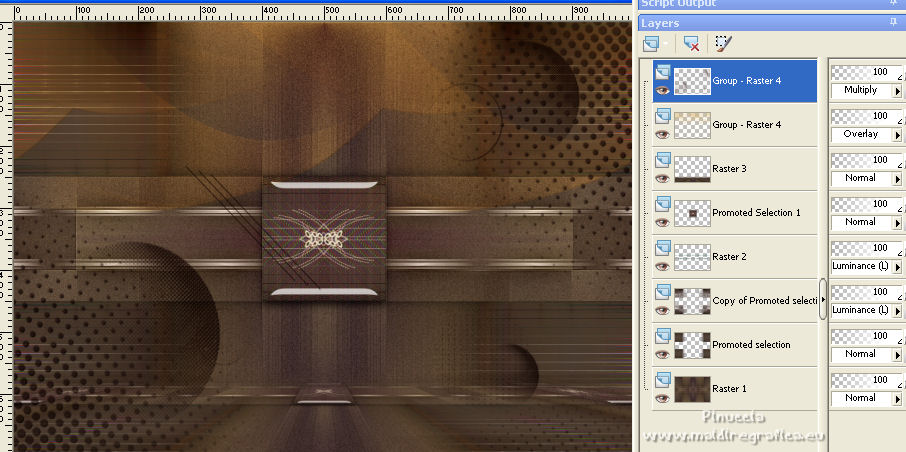The width and height of the screenshot is (906, 452).
Task: Adjust opacity slider of the Multiply Group layer
Action: 867,72
